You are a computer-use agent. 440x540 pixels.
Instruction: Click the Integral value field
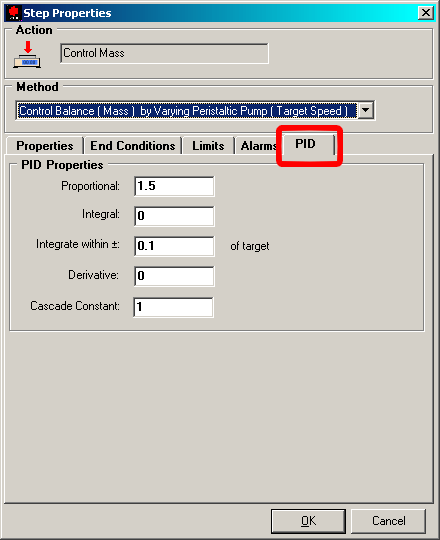[174, 216]
